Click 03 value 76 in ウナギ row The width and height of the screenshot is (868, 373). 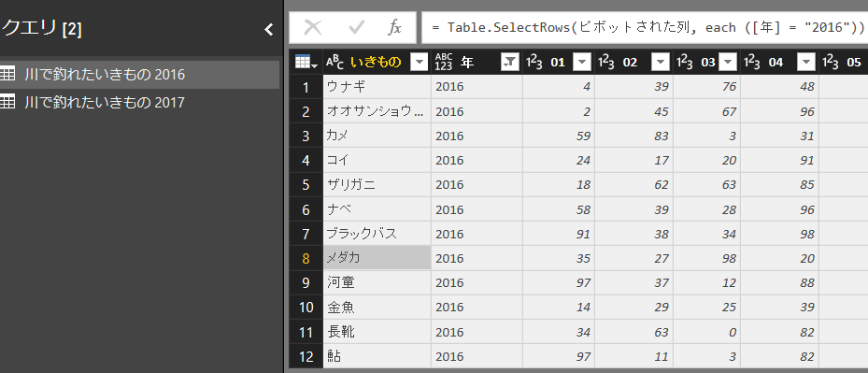click(707, 86)
